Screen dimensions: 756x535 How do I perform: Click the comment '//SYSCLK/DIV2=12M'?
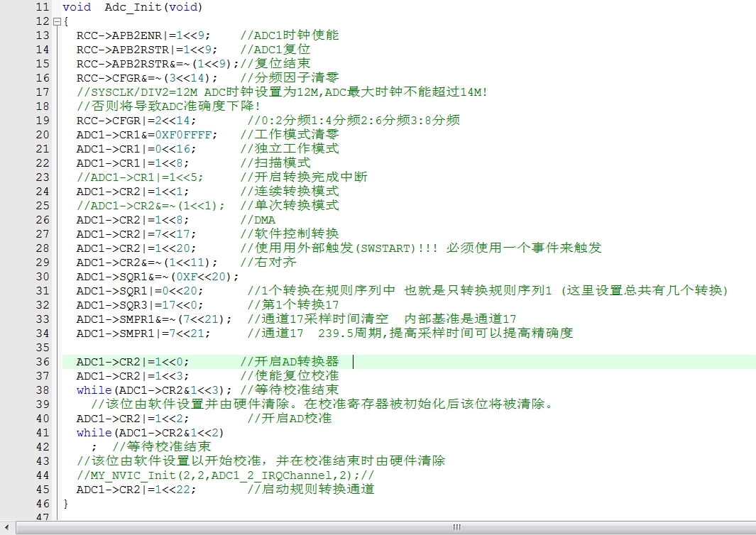click(136, 92)
